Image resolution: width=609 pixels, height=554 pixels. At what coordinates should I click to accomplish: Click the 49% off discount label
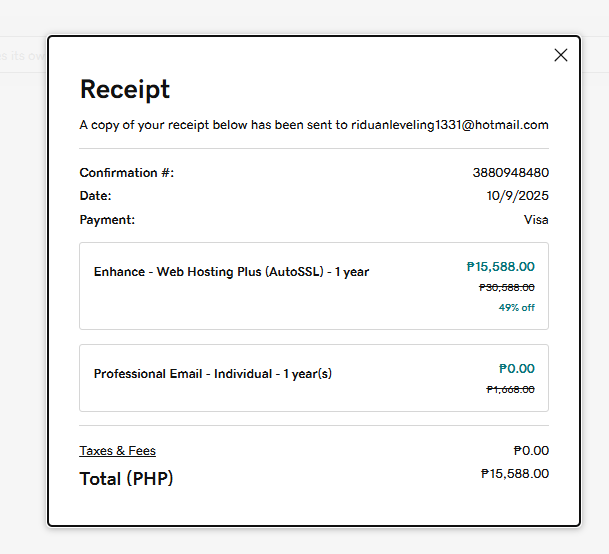point(516,308)
